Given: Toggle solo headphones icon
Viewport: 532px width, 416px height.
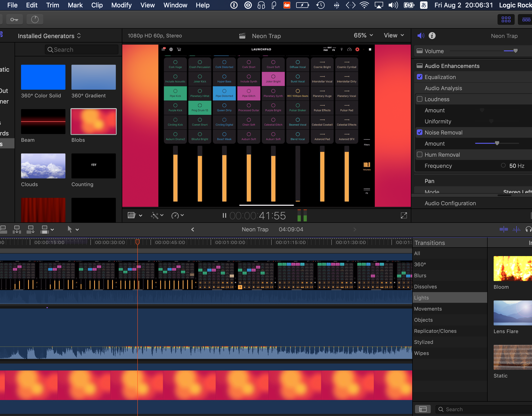Looking at the screenshot, I should [528, 229].
